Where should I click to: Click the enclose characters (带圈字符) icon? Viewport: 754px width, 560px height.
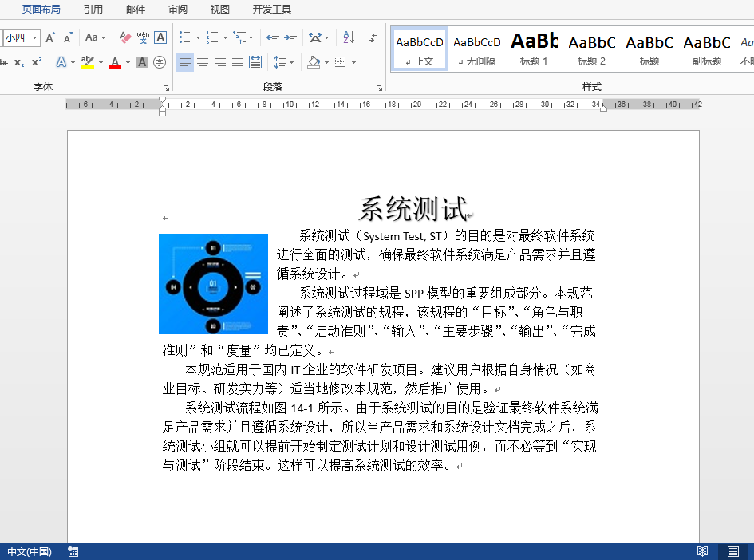pyautogui.click(x=160, y=62)
